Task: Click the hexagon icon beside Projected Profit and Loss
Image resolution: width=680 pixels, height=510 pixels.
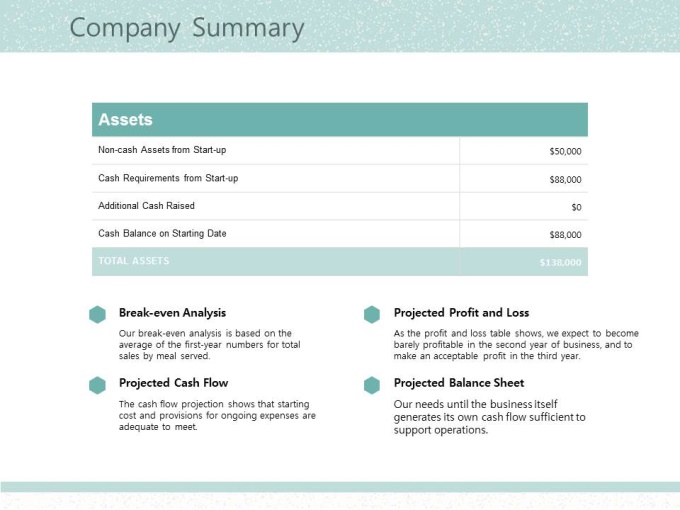Action: point(372,314)
